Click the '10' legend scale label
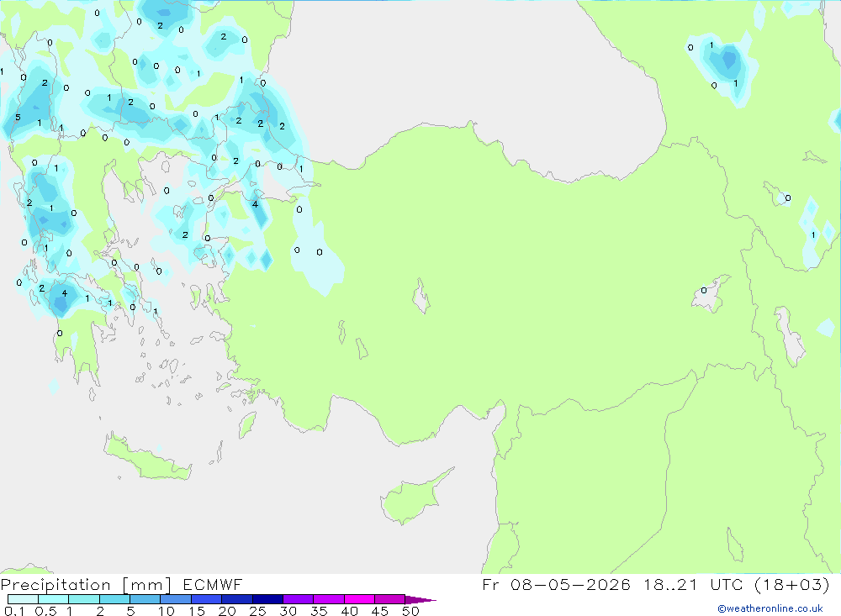 point(167,611)
